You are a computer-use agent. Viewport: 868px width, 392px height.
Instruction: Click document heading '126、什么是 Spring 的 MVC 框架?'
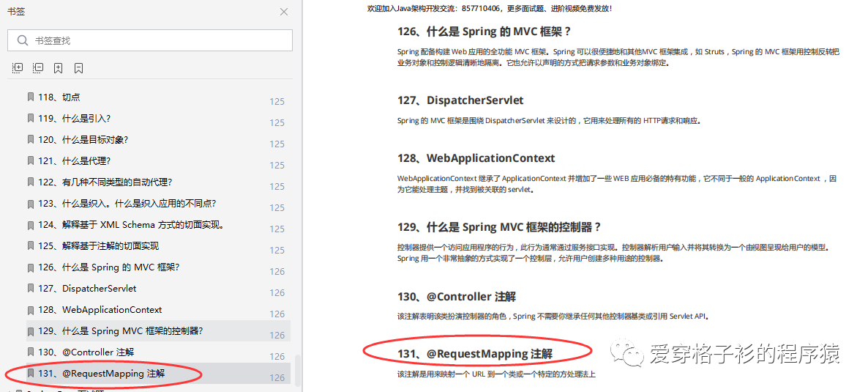[484, 31]
